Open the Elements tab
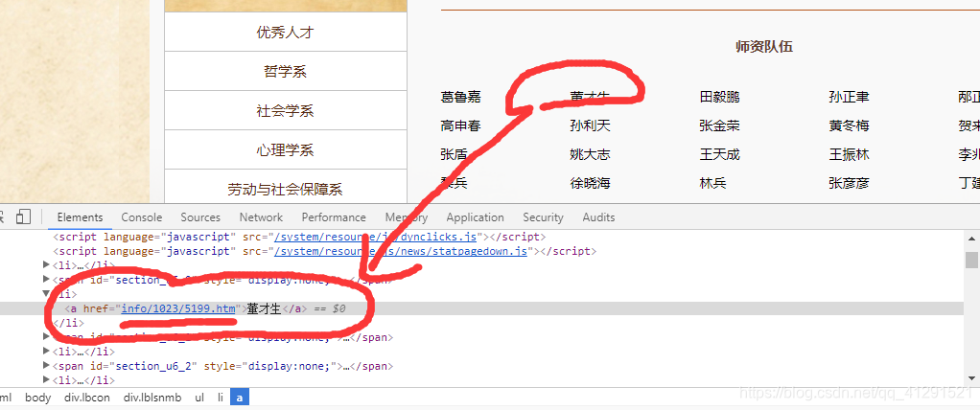Screen dimensions: 980x410 [80, 217]
